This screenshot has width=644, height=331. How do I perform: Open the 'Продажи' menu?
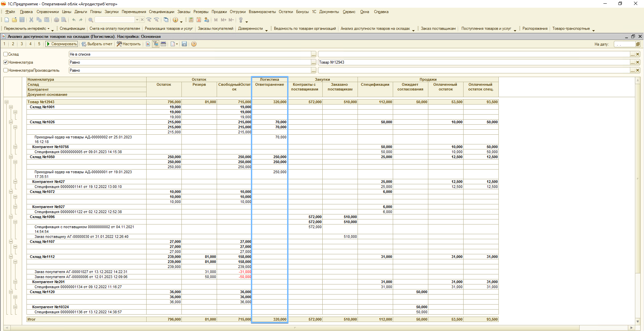(219, 12)
